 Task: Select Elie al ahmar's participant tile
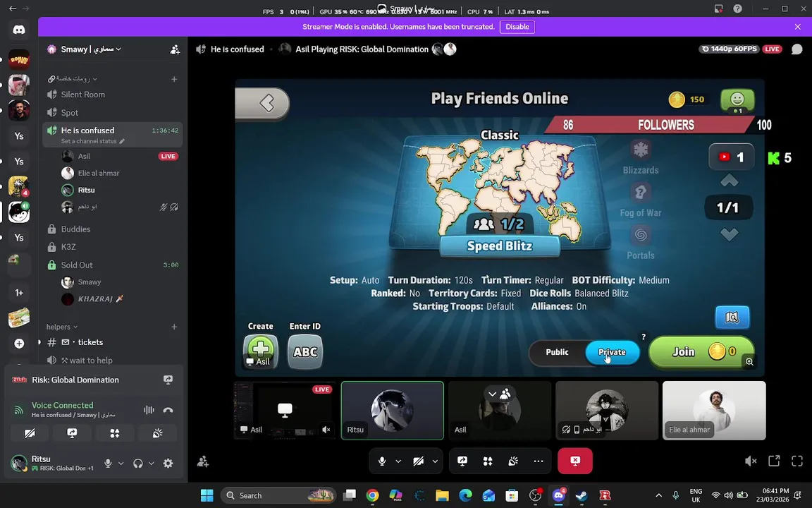tap(714, 411)
